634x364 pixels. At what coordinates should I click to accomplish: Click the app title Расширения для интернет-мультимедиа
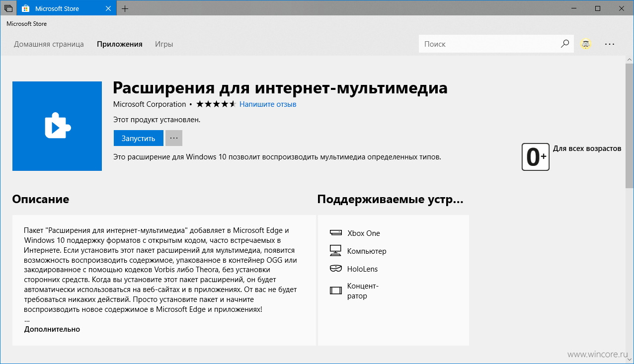point(280,87)
